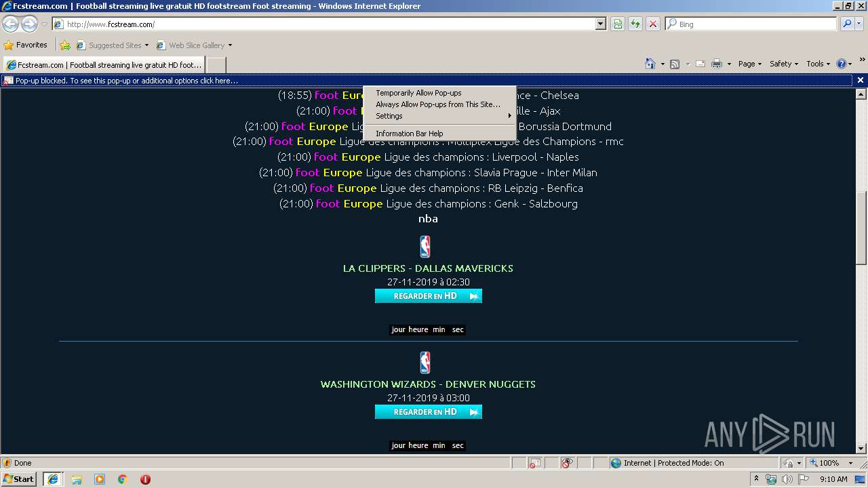Open the Safety menu dropdown
This screenshot has height=488, width=868.
pyautogui.click(x=784, y=64)
